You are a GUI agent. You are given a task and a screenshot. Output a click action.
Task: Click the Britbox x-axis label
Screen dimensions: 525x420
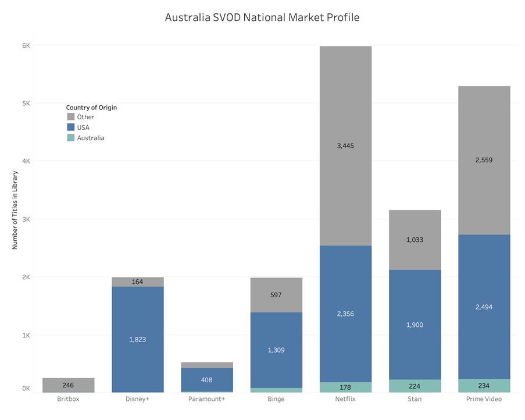pyautogui.click(x=68, y=399)
